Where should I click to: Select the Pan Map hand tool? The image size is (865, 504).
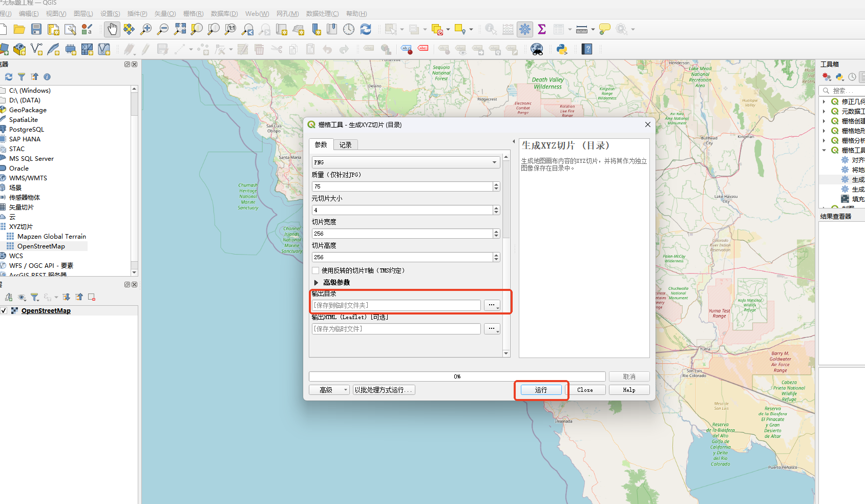click(x=112, y=29)
